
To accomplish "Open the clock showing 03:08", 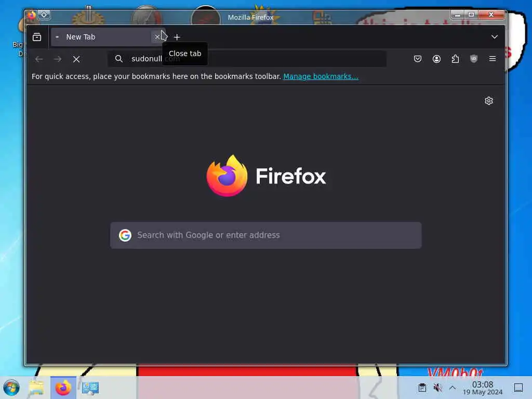I will pos(483,388).
